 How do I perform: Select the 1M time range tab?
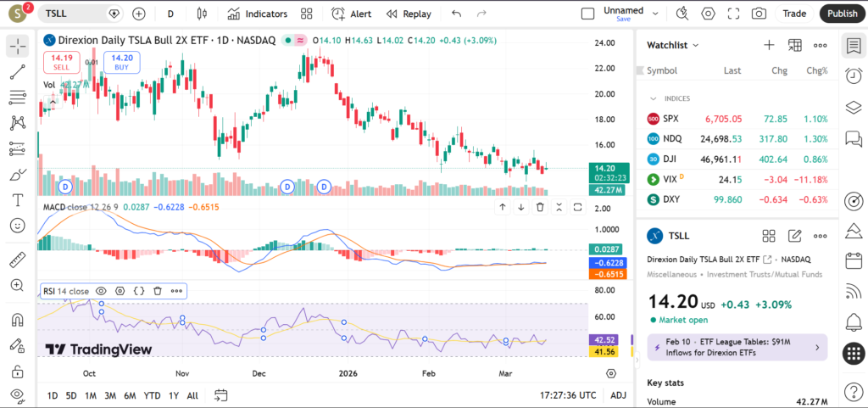[x=91, y=395]
